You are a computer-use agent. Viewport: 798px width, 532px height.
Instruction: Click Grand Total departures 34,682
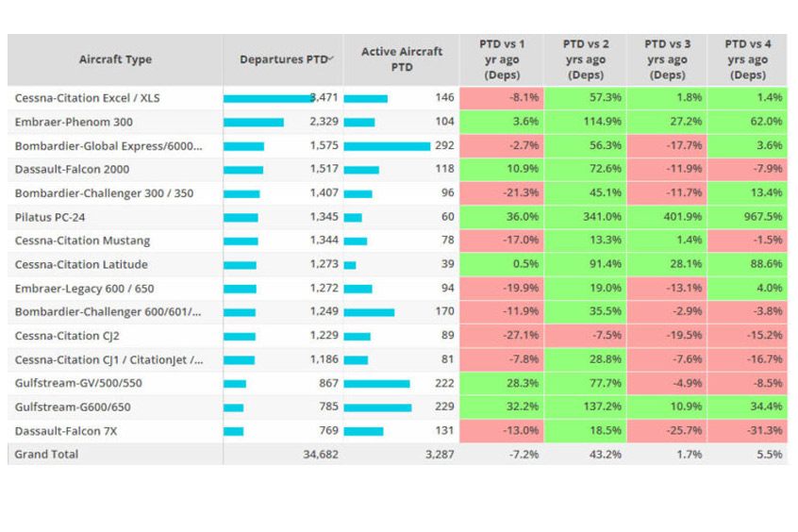pos(321,454)
